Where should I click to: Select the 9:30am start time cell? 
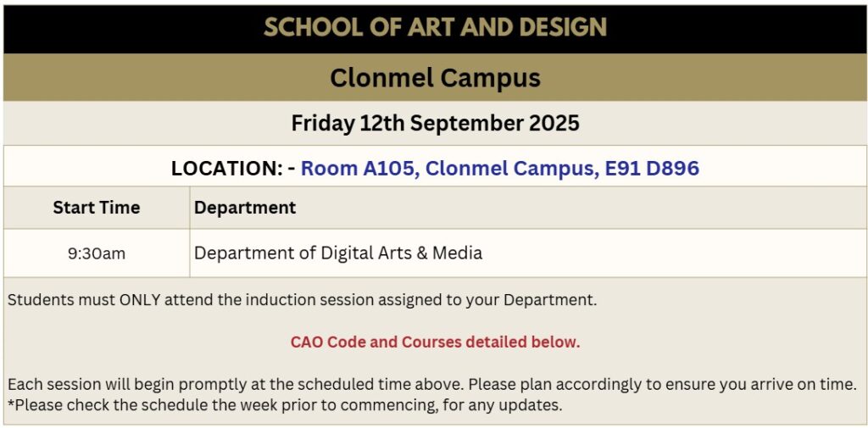pyautogui.click(x=97, y=253)
